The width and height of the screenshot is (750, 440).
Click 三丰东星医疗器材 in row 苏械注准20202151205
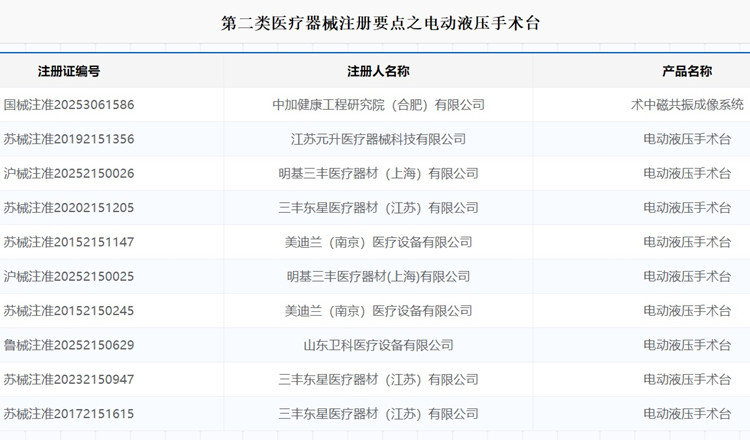329,208
